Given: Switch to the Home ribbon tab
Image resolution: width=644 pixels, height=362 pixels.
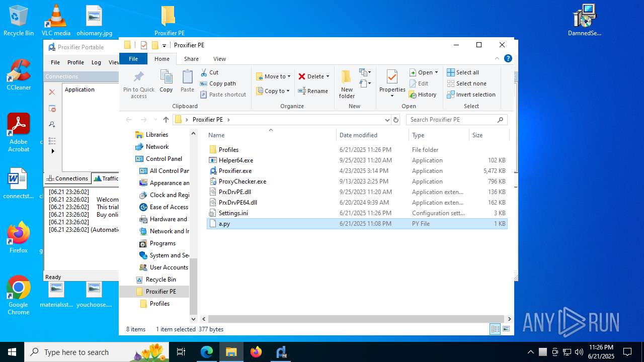Looking at the screenshot, I should point(162,59).
